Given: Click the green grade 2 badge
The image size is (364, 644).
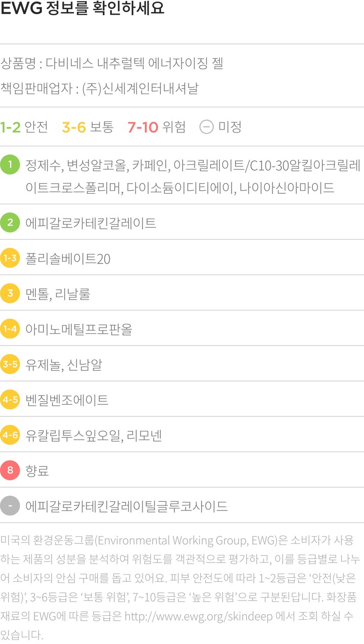Looking at the screenshot, I should [10, 223].
